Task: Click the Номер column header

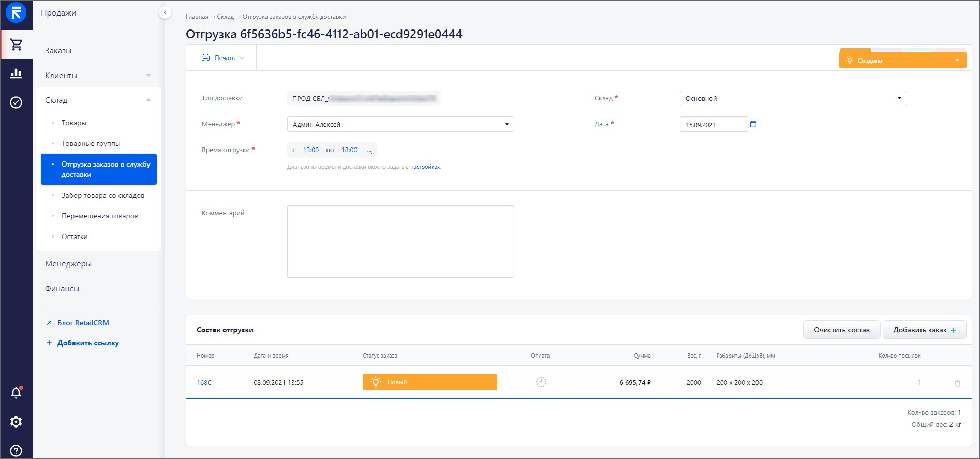Action: [x=205, y=356]
